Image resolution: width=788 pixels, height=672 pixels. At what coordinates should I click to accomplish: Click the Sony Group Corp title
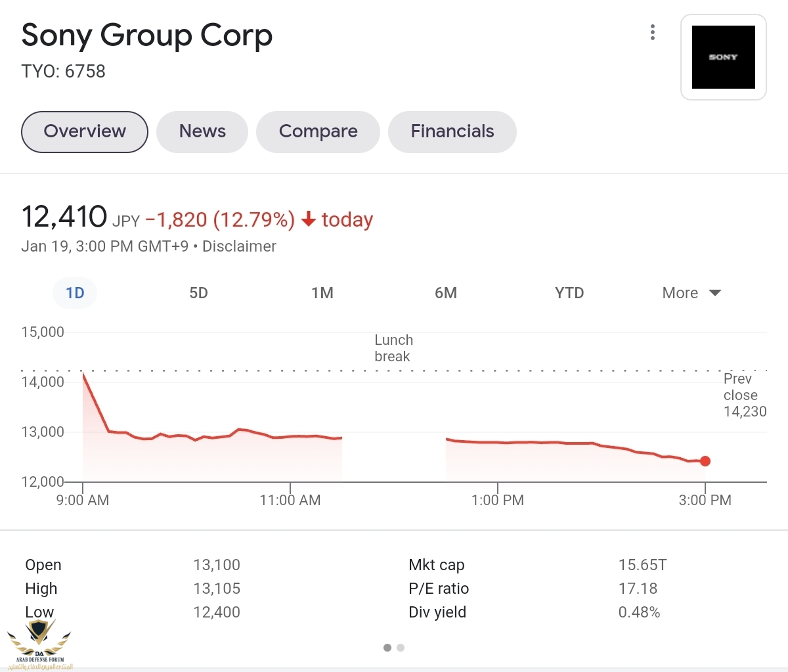(147, 36)
